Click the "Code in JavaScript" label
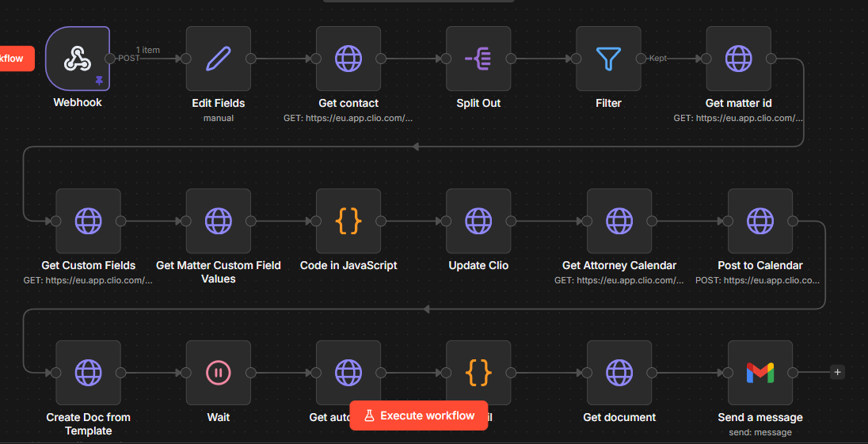Screen dimensions: 868x444 click(348, 265)
